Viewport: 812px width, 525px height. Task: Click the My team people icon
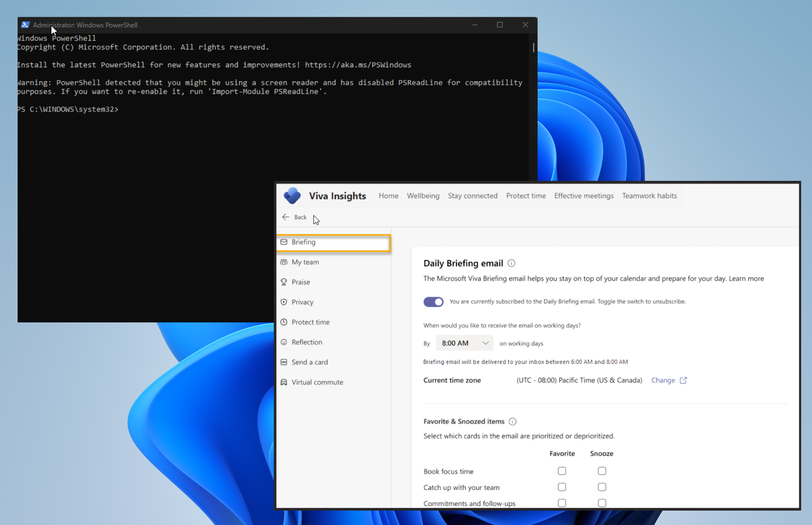(284, 262)
